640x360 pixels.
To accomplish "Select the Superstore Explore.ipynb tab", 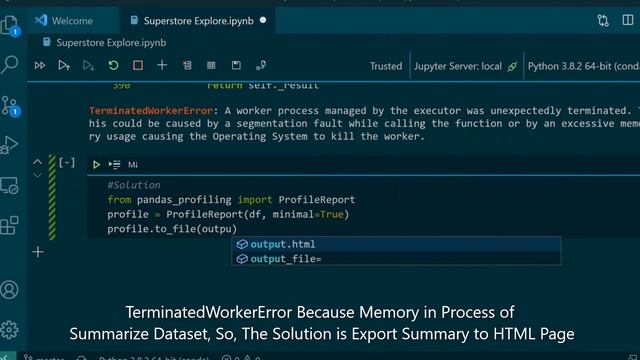I will tap(198, 21).
